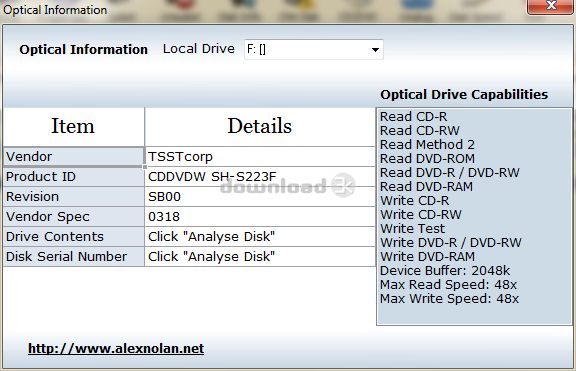576x371 pixels.
Task: Select Read DVD-RAM in capabilities list
Action: tap(426, 187)
